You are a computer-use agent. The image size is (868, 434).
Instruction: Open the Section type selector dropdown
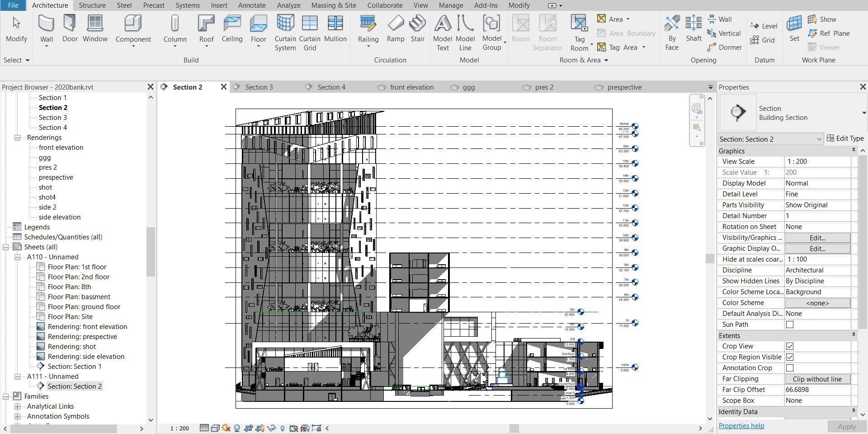820,139
